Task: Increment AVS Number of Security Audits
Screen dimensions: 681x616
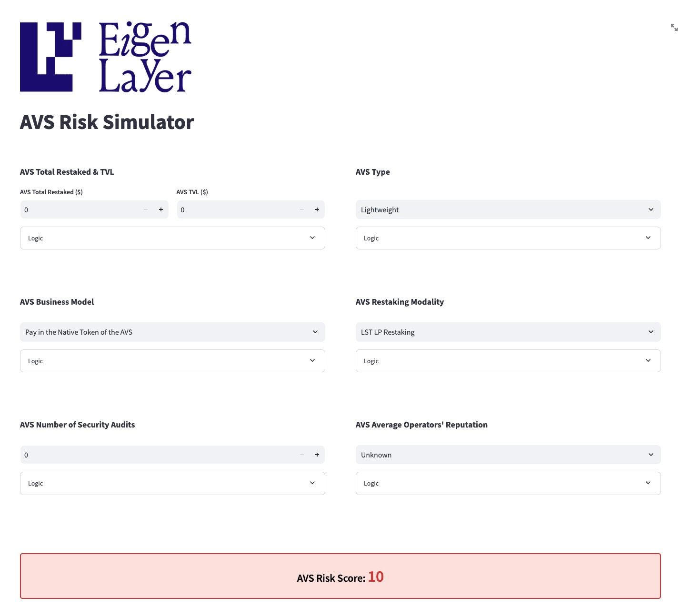Action: click(317, 455)
